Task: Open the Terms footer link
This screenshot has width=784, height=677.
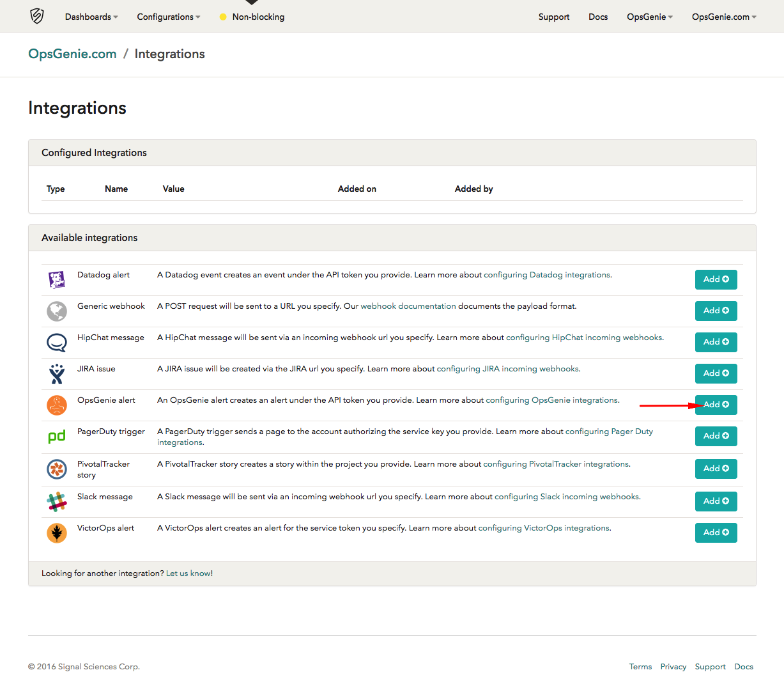Action: tap(640, 667)
